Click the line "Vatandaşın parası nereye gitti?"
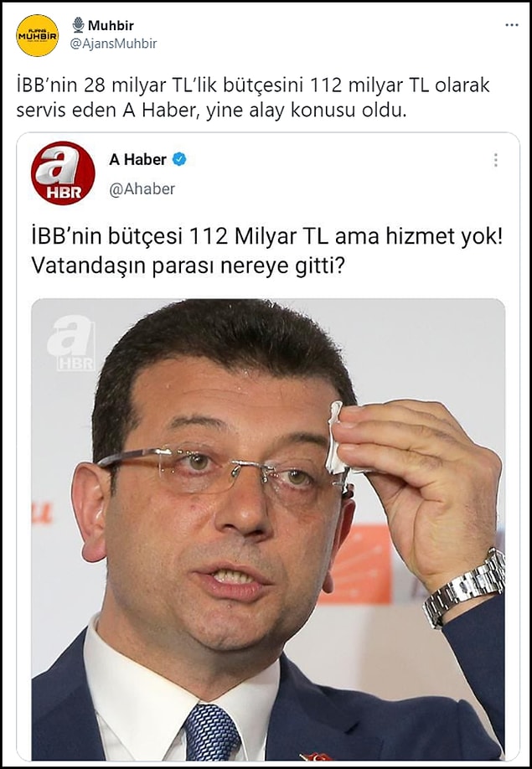Screen dimensions: 532x769 pyautogui.click(x=189, y=266)
